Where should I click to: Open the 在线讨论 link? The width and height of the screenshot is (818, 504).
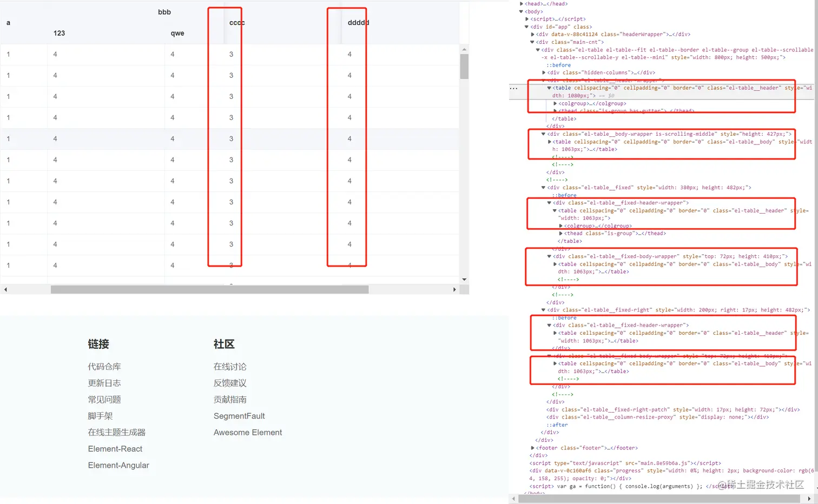pos(230,367)
